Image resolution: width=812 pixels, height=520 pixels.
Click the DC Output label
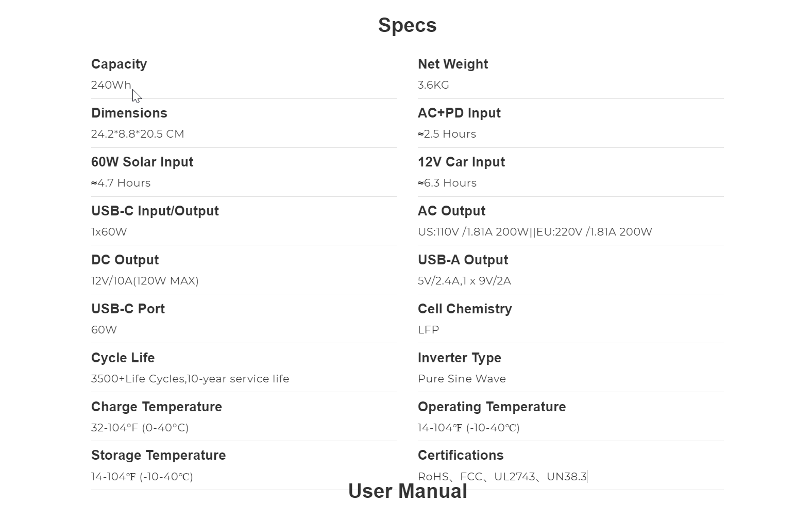tap(125, 260)
